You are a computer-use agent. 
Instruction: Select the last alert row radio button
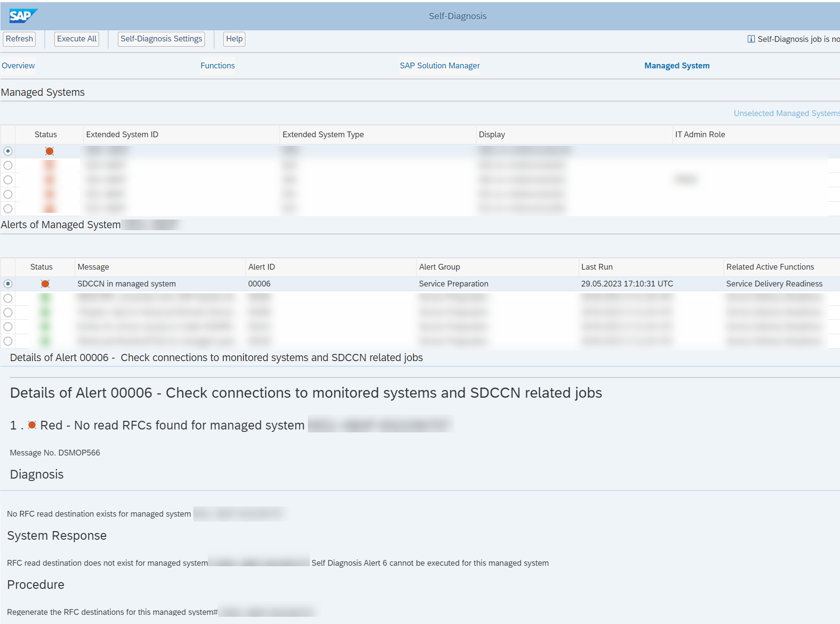click(x=8, y=341)
